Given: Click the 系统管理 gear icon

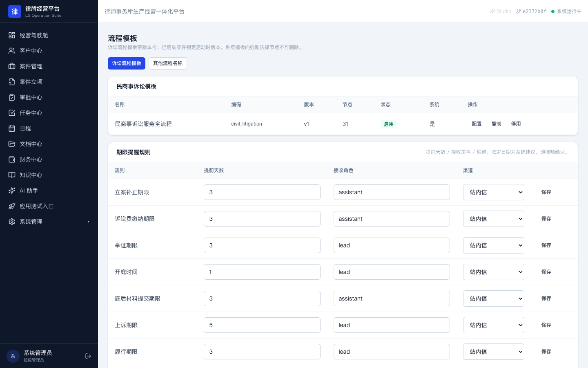Looking at the screenshot, I should 12,222.
